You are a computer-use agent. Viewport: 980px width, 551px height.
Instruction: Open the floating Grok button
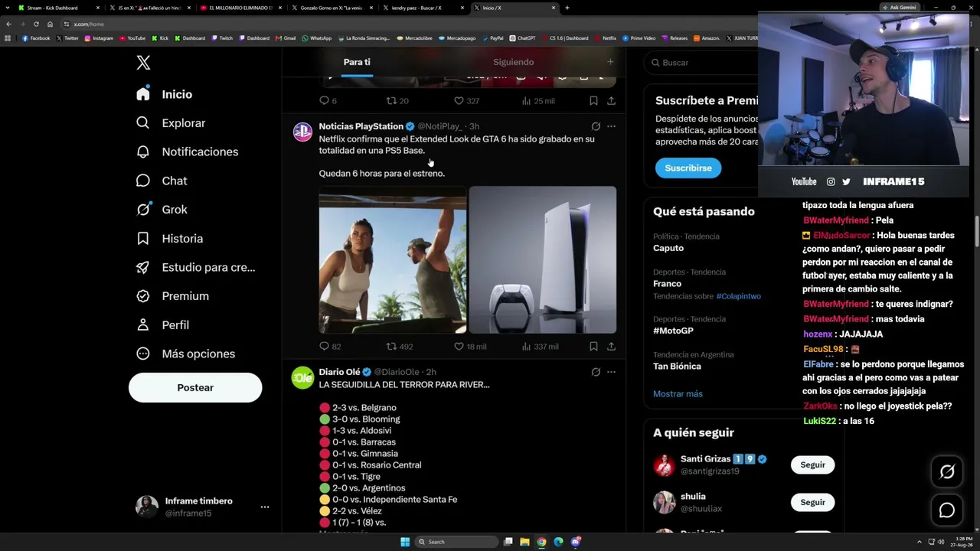tap(947, 472)
